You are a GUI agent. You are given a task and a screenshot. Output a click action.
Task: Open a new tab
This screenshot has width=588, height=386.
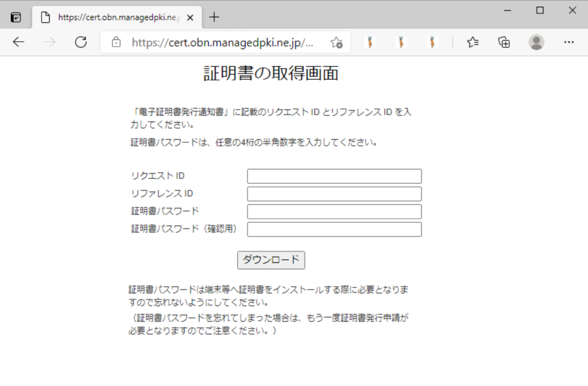tap(214, 17)
